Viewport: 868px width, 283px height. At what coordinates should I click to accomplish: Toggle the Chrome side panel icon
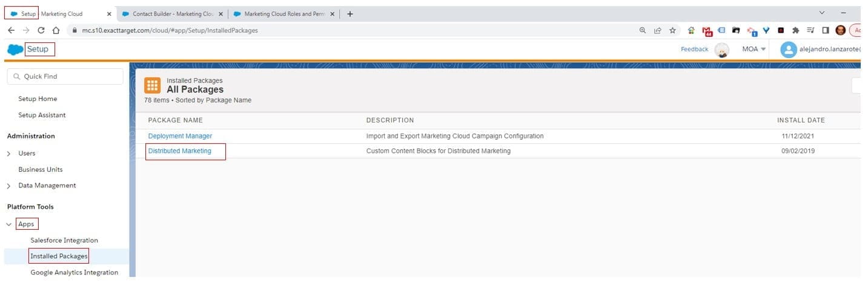click(x=824, y=30)
